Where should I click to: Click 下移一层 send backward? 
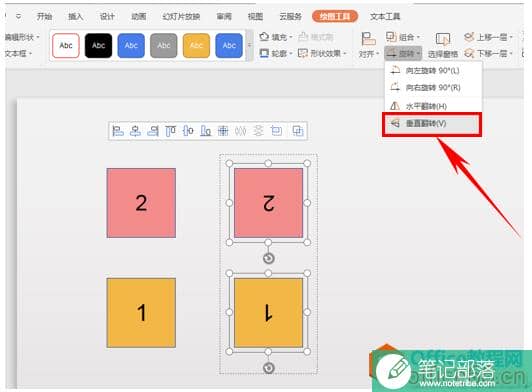click(488, 53)
